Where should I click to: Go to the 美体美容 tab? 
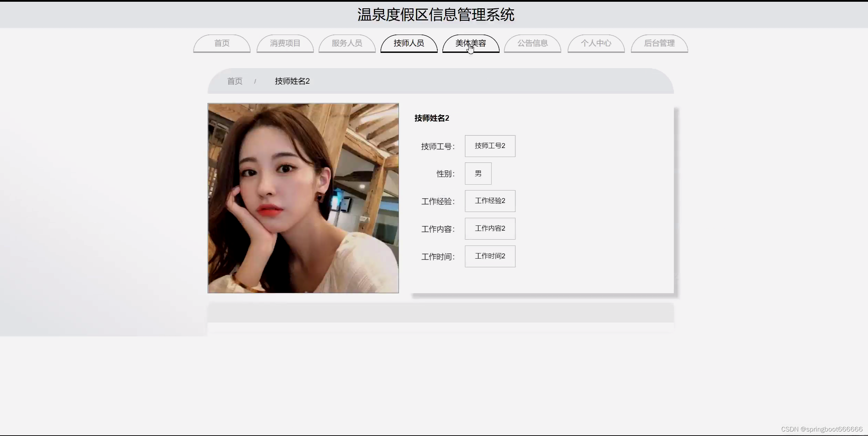click(470, 43)
